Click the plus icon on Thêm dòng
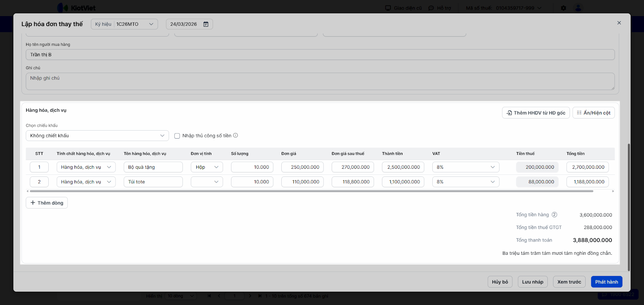The image size is (644, 305). coord(33,203)
